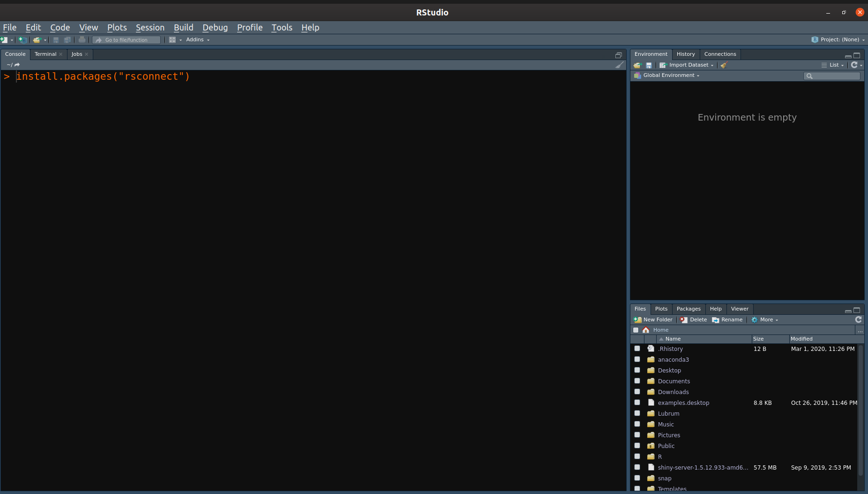Image resolution: width=868 pixels, height=494 pixels.
Task: Switch to the Packages tab
Action: click(x=688, y=309)
